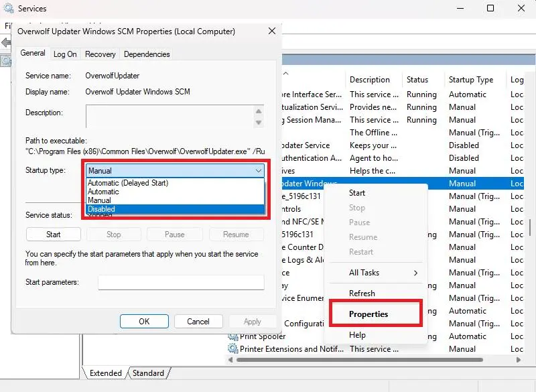Click the OK button
The height and width of the screenshot is (392, 536).
[x=144, y=321]
